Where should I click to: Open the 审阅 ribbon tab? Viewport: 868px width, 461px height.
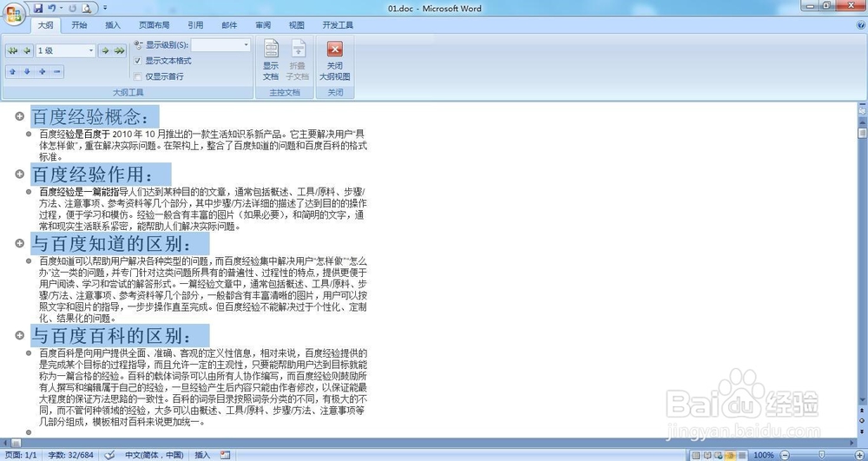263,25
